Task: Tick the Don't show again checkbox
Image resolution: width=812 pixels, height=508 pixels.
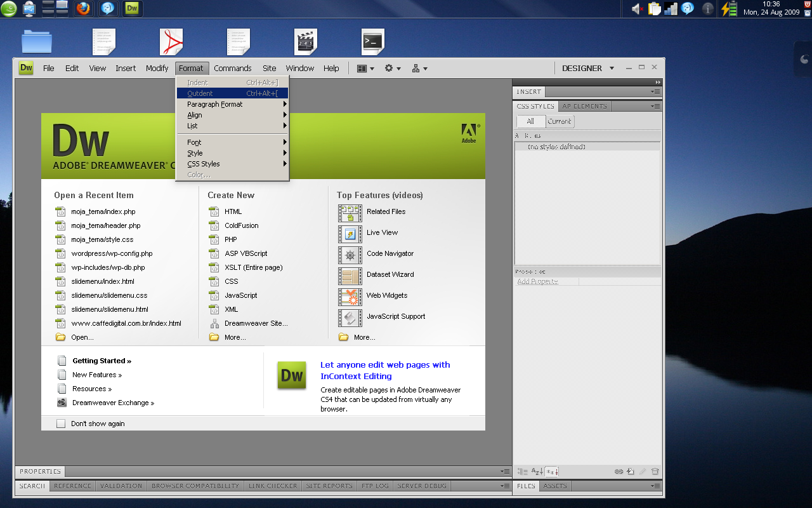Action: (61, 424)
